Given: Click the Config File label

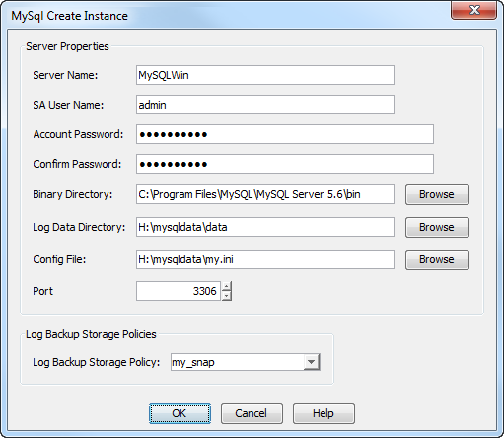Looking at the screenshot, I should 59,259.
